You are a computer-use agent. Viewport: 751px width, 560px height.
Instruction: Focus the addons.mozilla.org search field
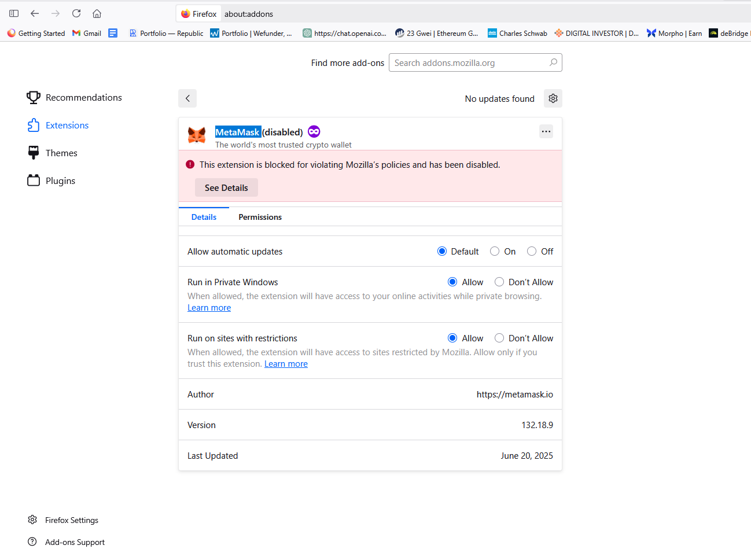tap(476, 62)
